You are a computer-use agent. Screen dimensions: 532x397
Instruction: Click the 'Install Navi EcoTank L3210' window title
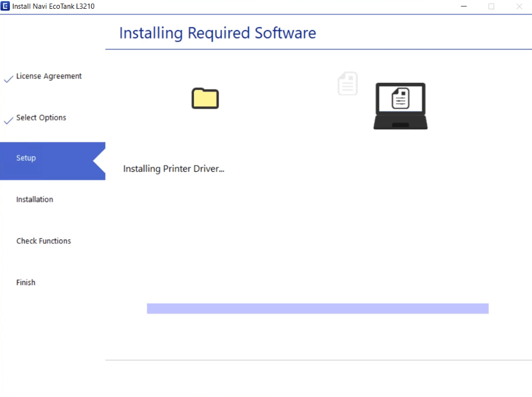[x=53, y=6]
